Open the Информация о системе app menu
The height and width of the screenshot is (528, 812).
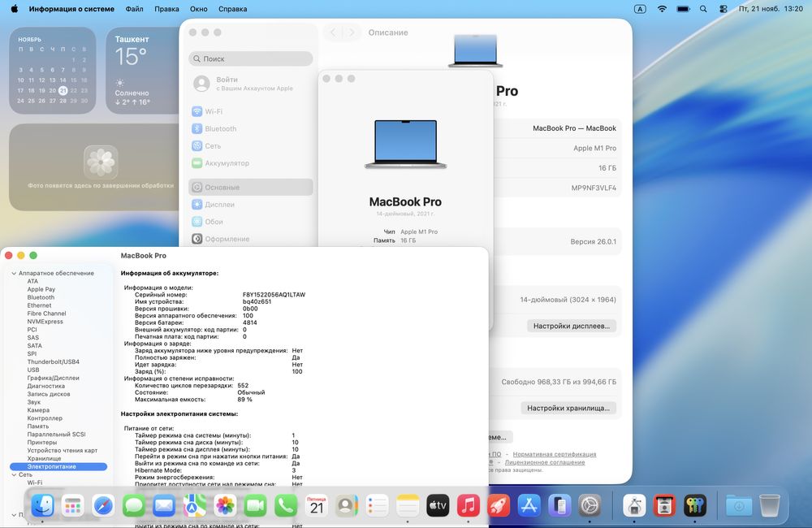coord(71,9)
